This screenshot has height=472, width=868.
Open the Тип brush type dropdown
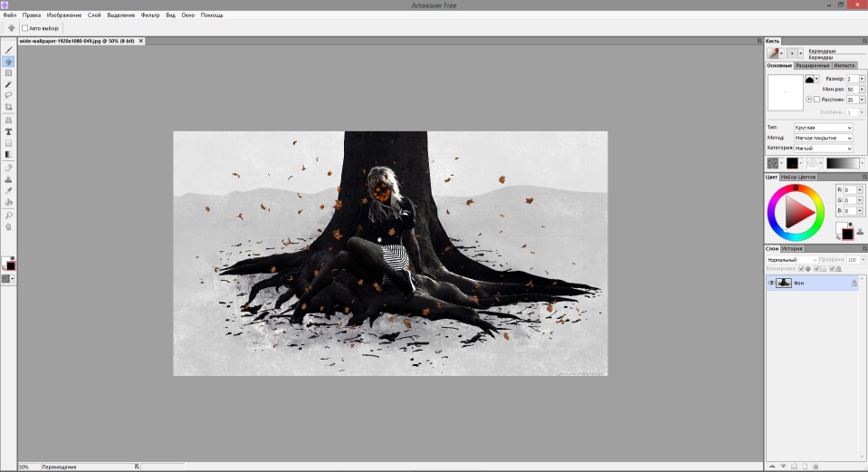pyautogui.click(x=823, y=128)
